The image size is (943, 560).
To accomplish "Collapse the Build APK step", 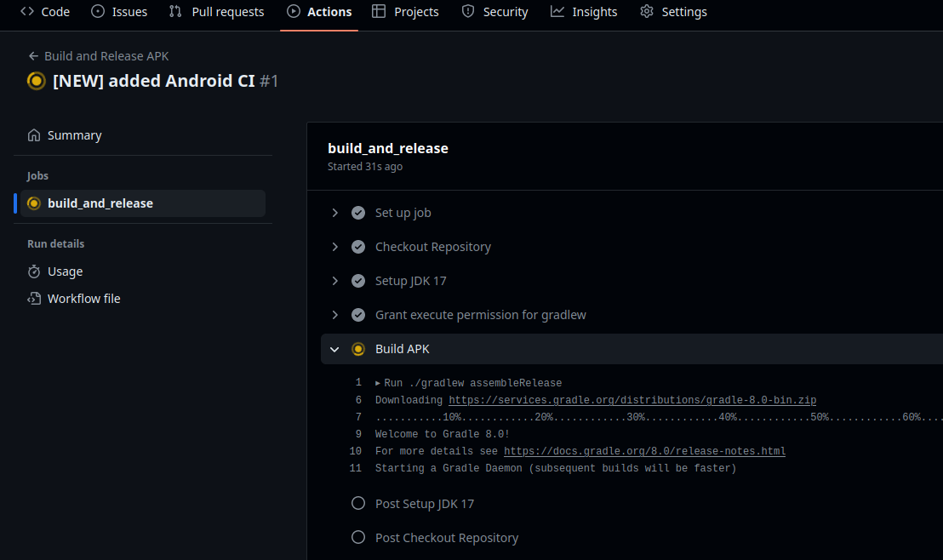I will [x=335, y=350].
